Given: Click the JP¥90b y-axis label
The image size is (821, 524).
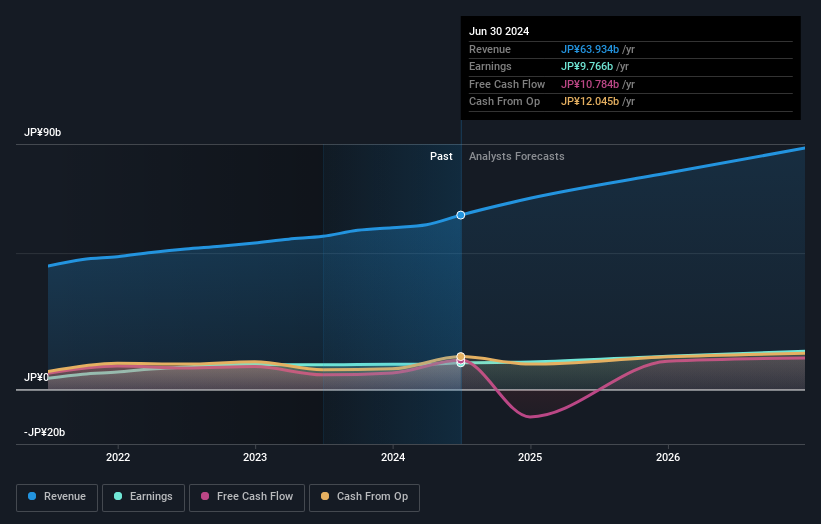Looking at the screenshot, I should 42,132.
